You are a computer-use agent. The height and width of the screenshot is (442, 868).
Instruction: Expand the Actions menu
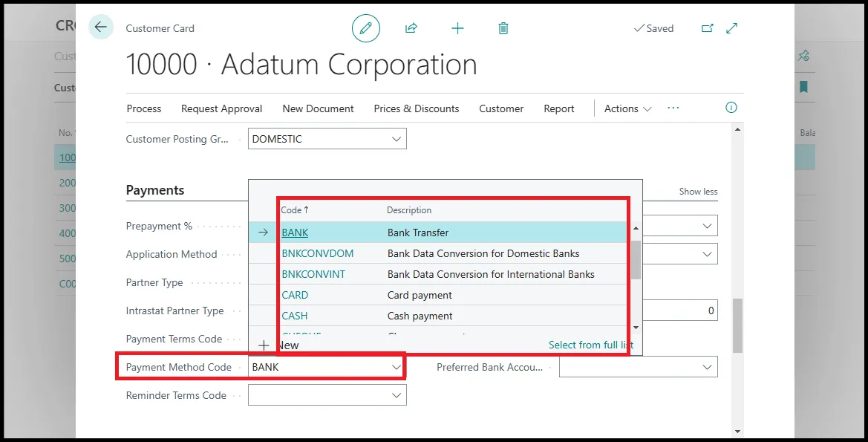[627, 108]
